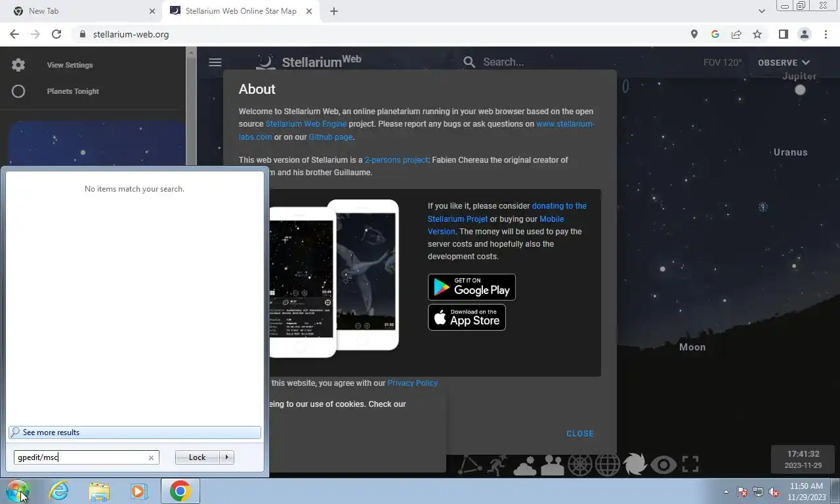Open Windows Explorer from taskbar
Viewport: 840px width, 504px height.
(99, 491)
